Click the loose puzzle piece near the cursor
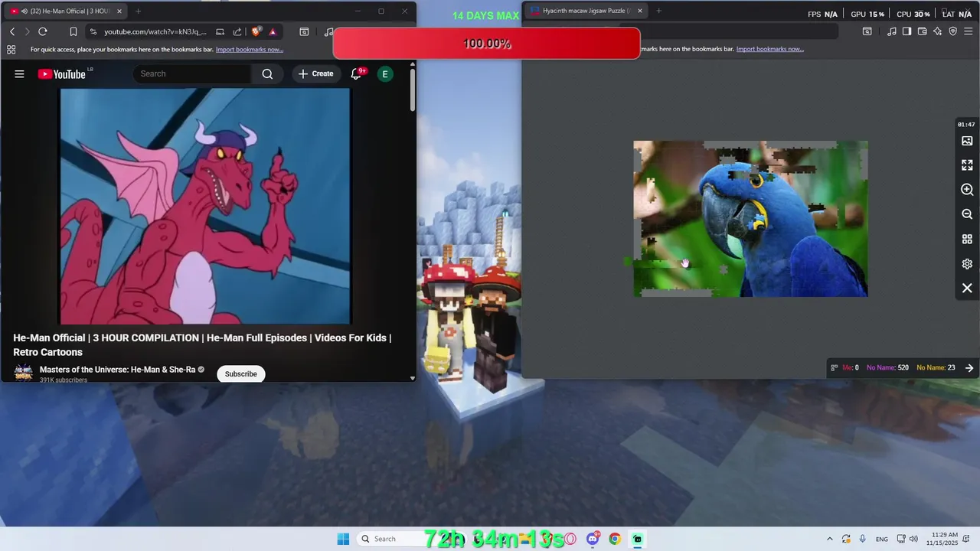This screenshot has height=551, width=980. tap(724, 269)
